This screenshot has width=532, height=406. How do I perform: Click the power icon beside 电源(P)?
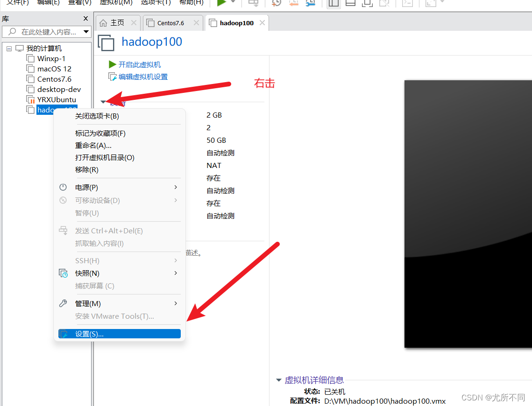click(63, 187)
